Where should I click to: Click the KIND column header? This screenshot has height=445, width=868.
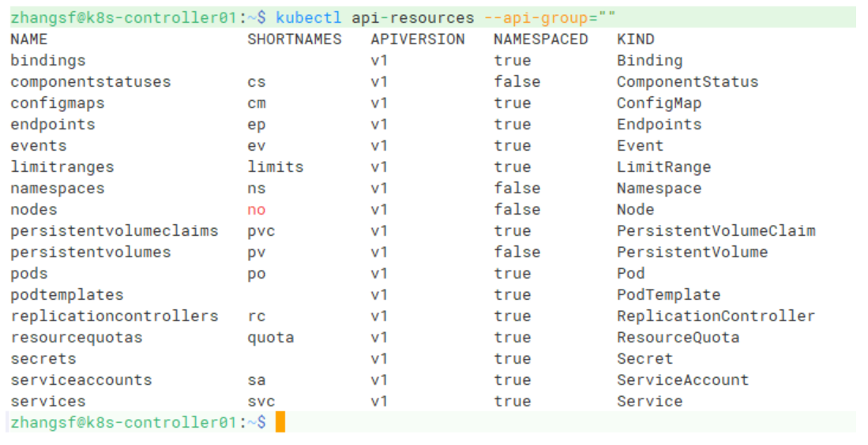[635, 39]
